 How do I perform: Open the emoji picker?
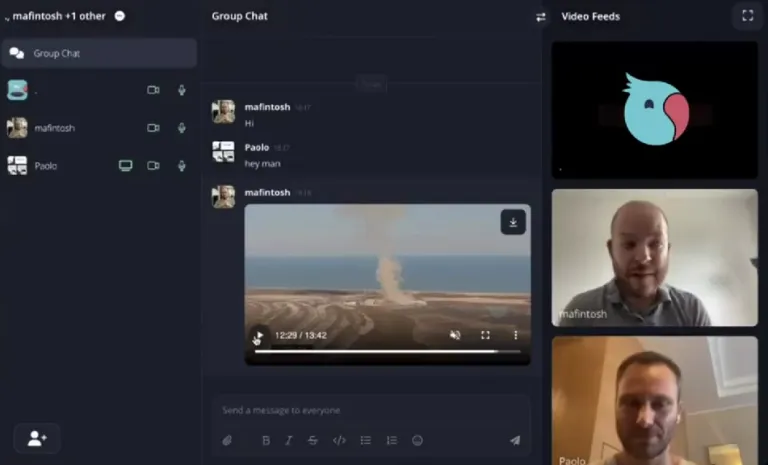[x=418, y=440]
